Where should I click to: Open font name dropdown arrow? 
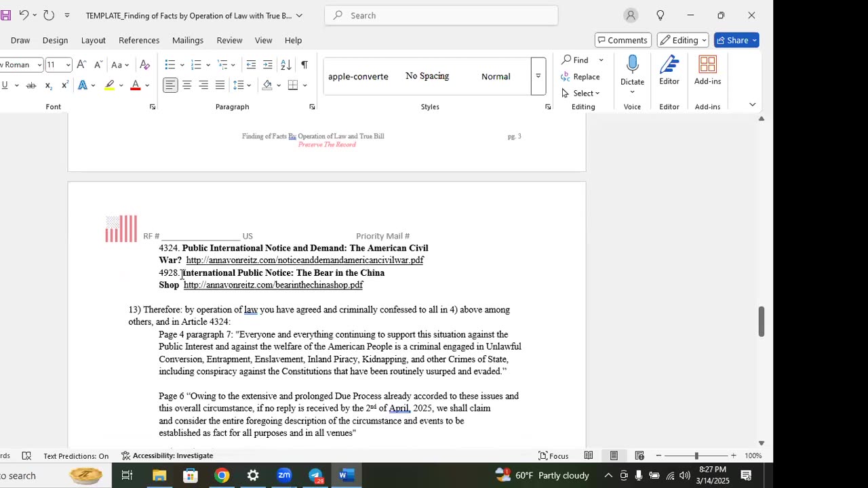[x=39, y=65]
